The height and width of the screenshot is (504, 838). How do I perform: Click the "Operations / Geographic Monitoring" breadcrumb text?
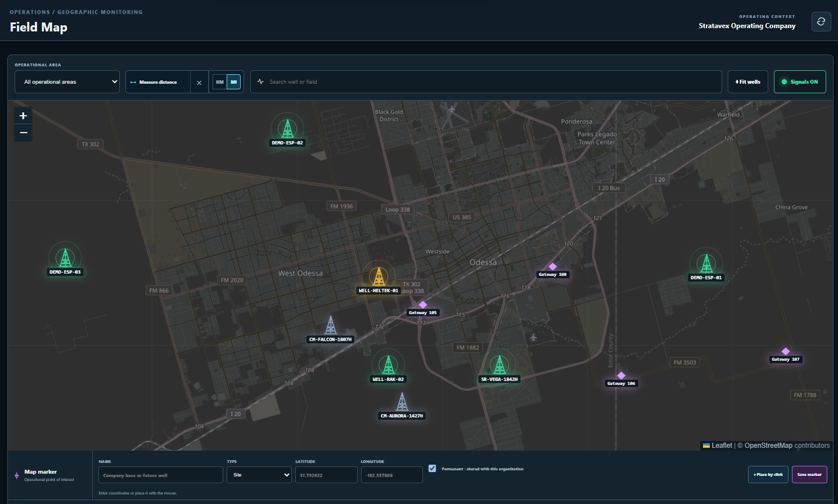coord(76,12)
